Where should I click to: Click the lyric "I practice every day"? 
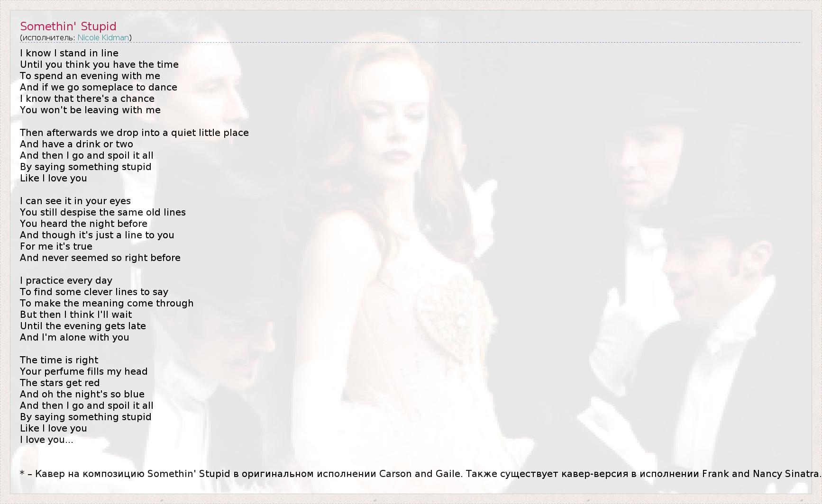pos(66,280)
